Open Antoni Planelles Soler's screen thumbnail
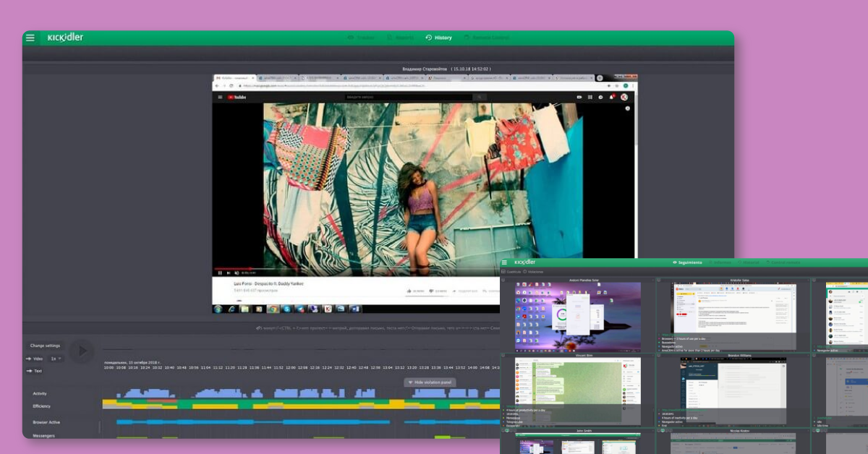868x454 pixels. pyautogui.click(x=578, y=316)
